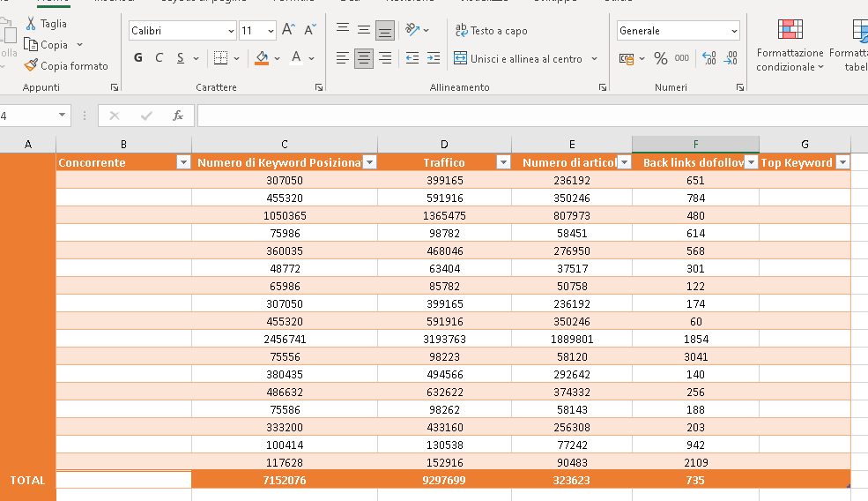Apply percent style format
Viewport: 868px width, 501px height.
660,58
